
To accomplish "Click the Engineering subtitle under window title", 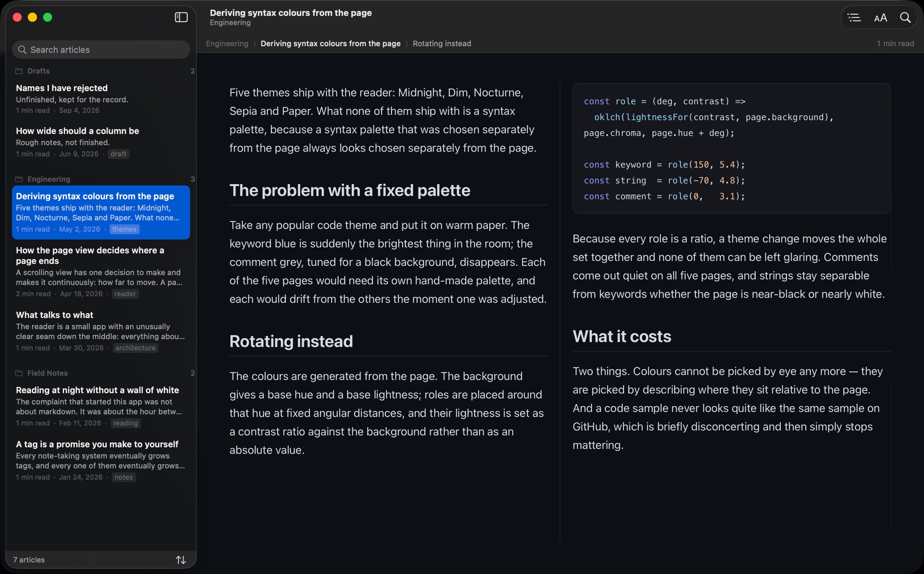I will pos(230,23).
